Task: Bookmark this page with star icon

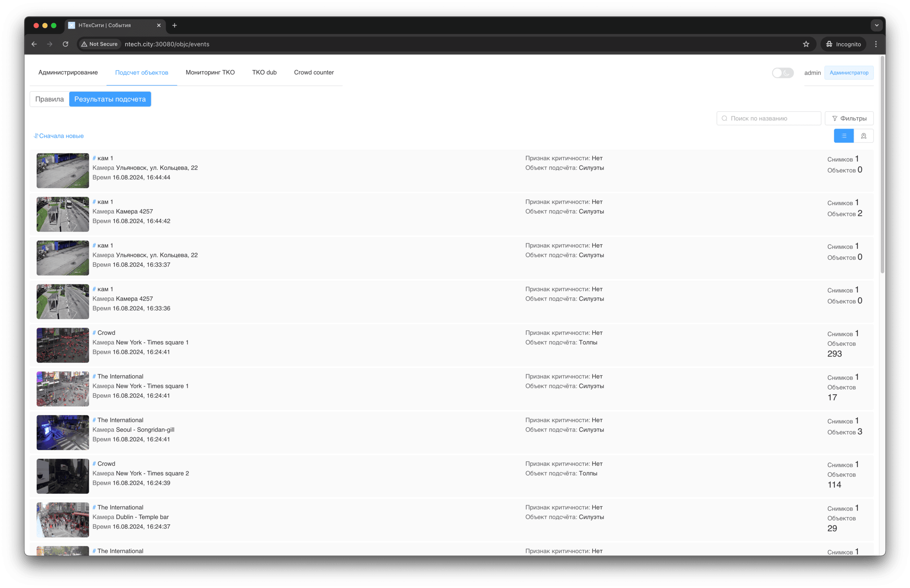Action: tap(806, 44)
